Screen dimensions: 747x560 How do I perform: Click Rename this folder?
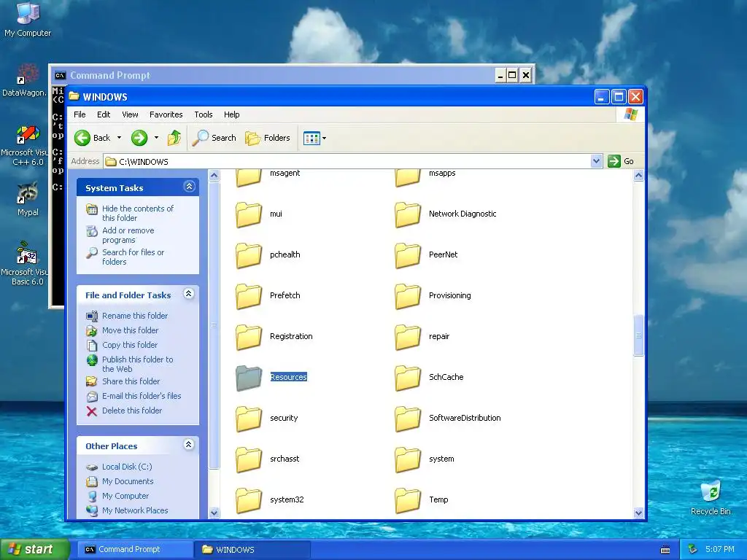click(x=135, y=316)
